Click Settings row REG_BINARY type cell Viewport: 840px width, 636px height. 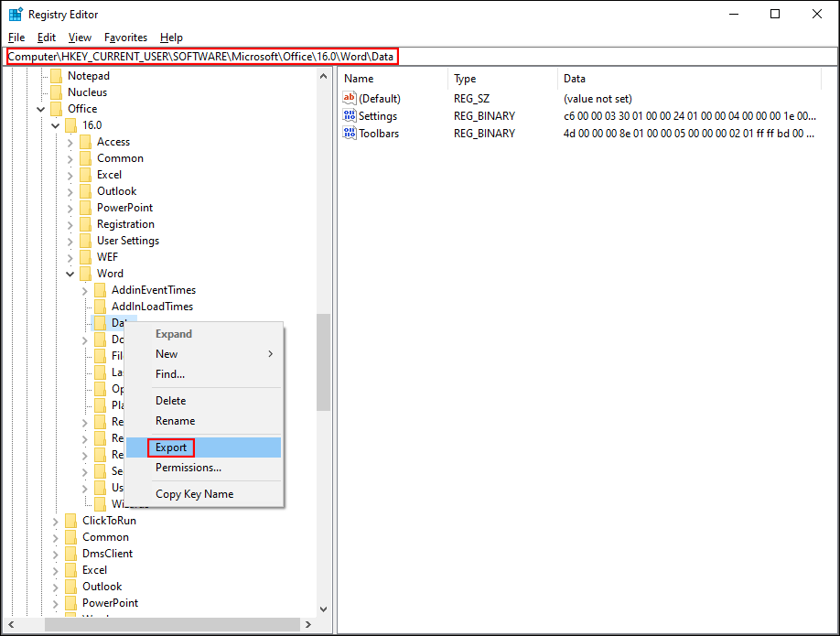click(x=484, y=116)
